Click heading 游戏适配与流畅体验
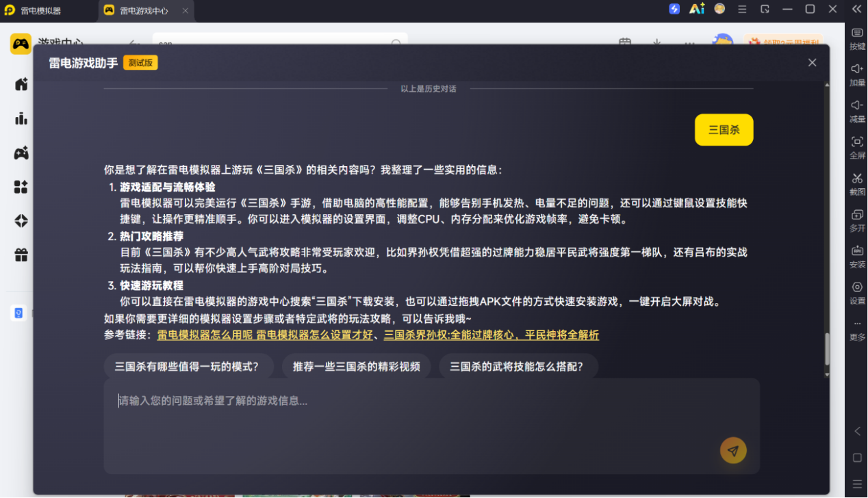Viewport: 868px width, 498px height. [x=168, y=187]
